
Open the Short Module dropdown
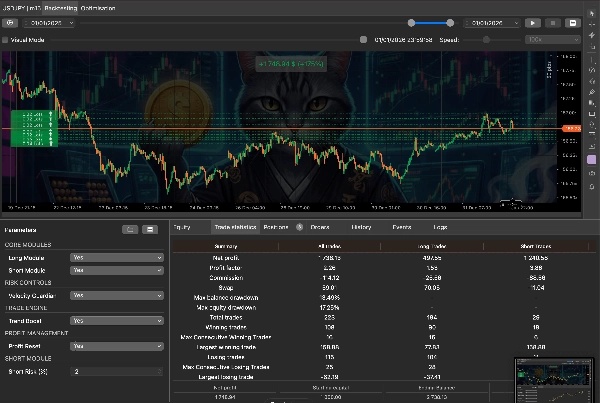[x=117, y=270]
